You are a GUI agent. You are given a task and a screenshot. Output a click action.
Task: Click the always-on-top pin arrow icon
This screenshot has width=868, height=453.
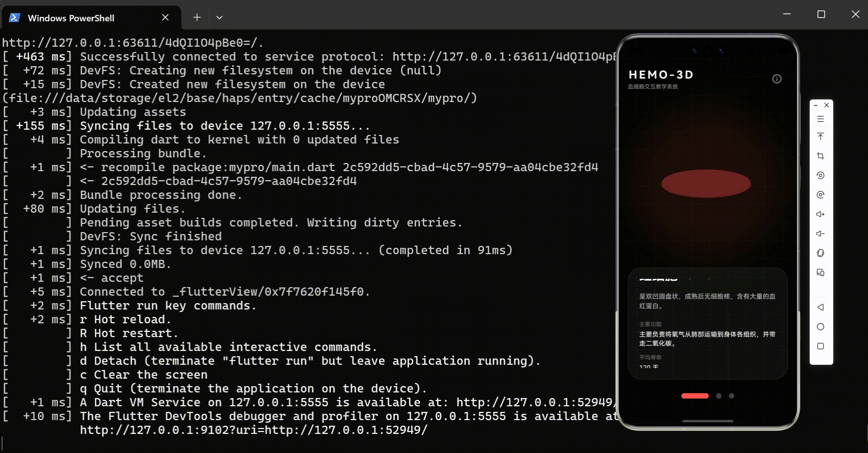pos(821,137)
